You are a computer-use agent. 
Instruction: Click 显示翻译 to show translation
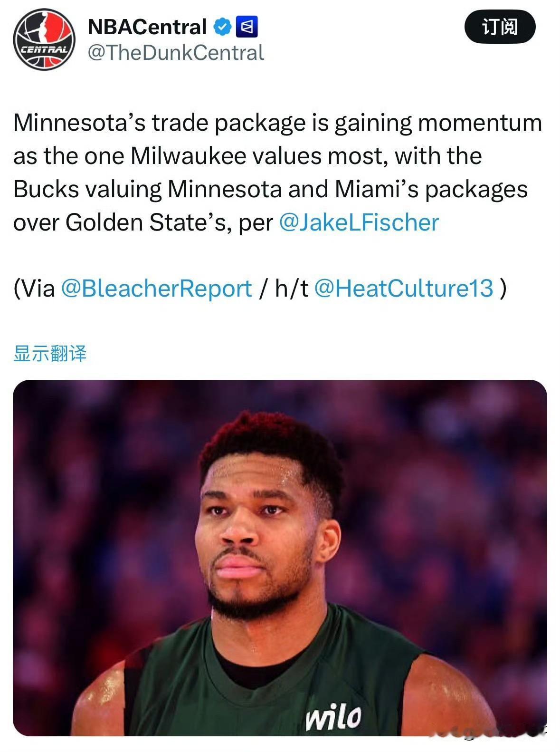50,353
